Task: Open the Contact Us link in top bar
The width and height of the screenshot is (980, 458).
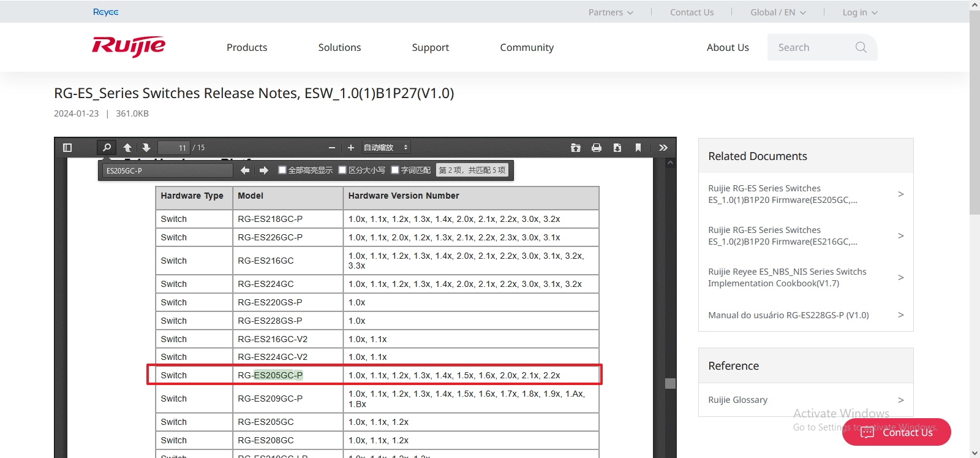Action: [692, 12]
